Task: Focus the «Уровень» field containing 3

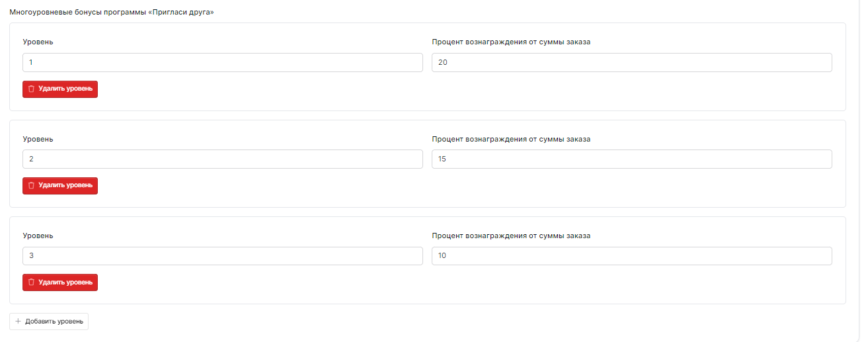Action: (x=222, y=256)
